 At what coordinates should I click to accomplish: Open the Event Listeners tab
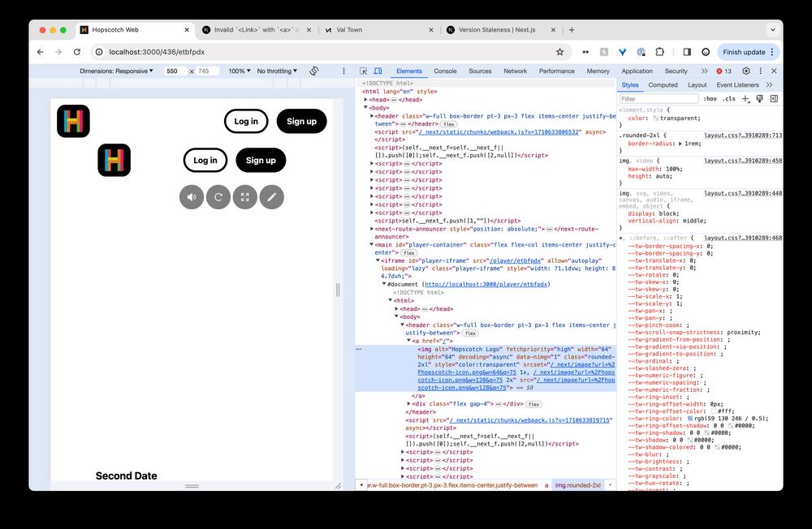tap(737, 85)
